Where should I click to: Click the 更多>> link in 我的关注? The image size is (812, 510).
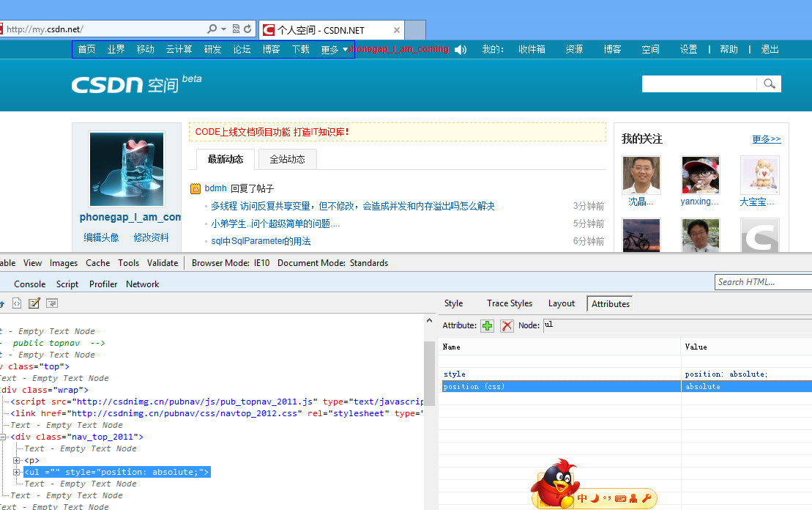coord(767,139)
